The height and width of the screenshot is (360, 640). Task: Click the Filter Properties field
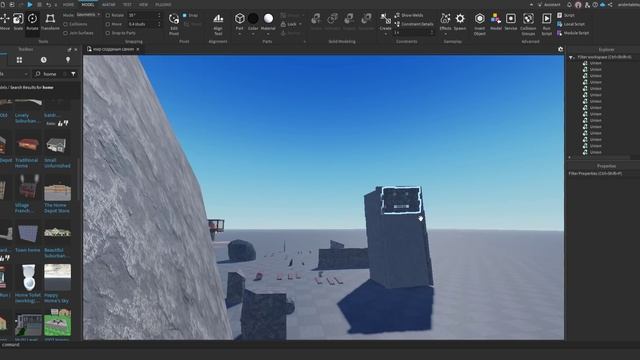point(602,173)
